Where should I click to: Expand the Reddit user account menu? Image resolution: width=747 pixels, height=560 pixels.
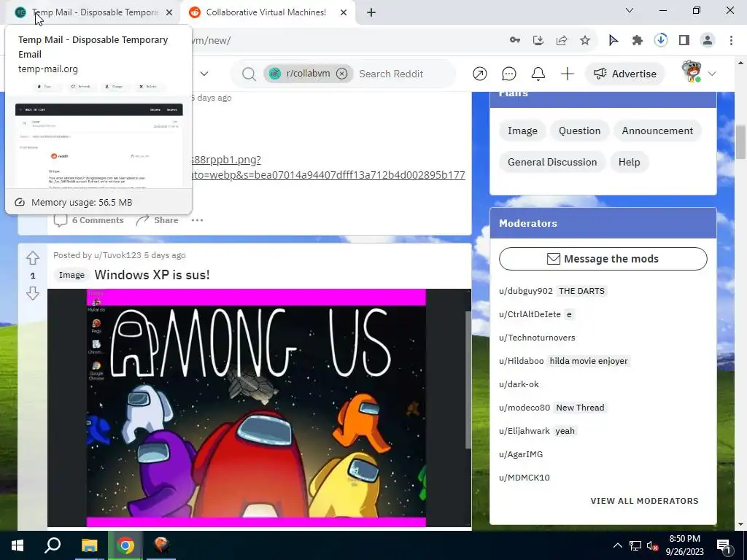coord(698,73)
